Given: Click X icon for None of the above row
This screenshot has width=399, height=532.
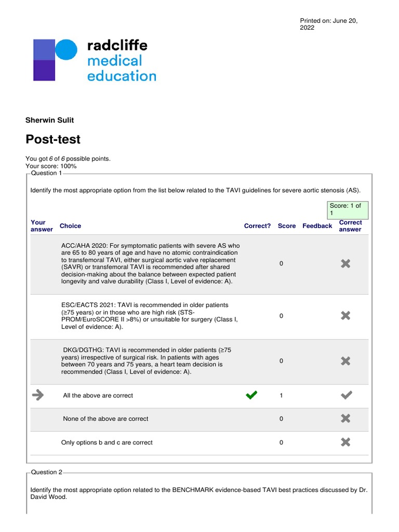Looking at the screenshot, I should [345, 419].
